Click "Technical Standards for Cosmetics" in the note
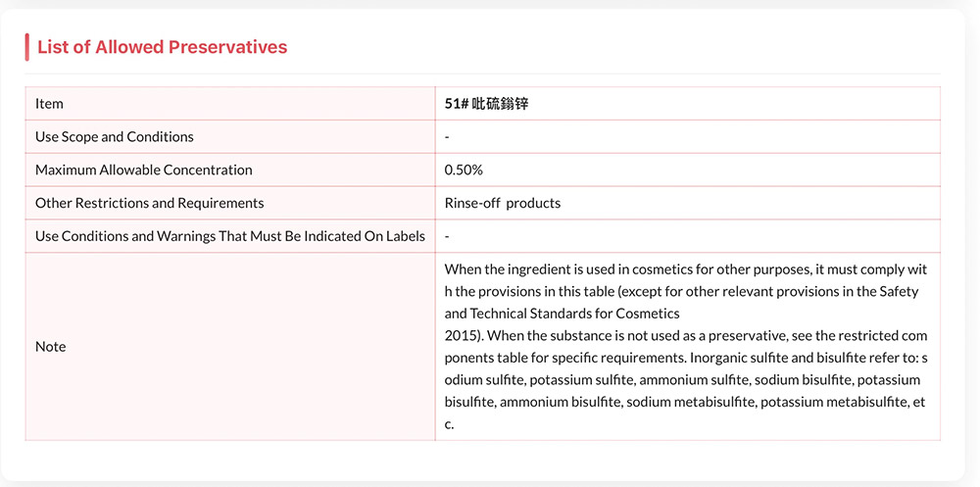 coord(575,314)
